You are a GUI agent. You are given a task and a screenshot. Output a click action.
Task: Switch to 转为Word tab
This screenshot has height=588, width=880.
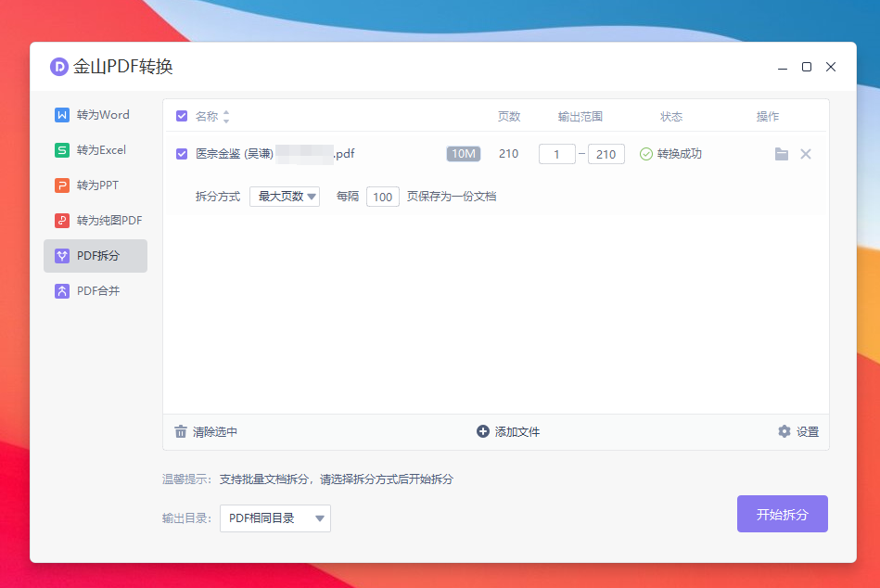(96, 115)
